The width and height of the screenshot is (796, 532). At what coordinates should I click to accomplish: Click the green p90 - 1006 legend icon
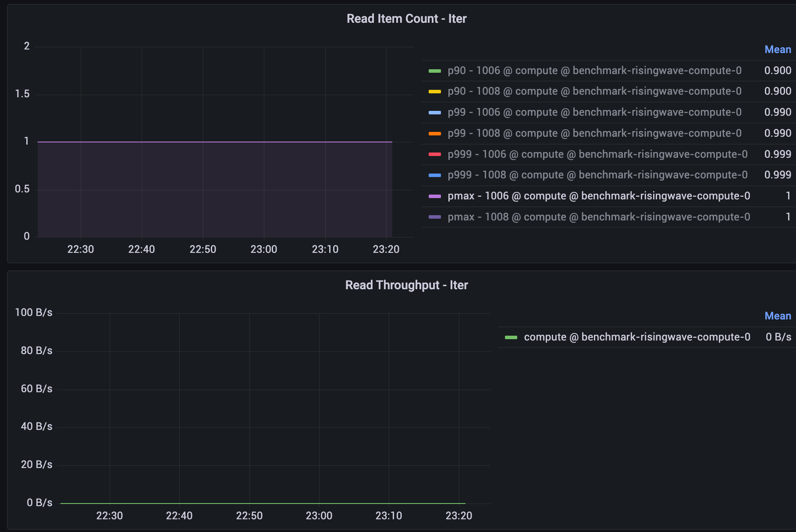point(434,70)
